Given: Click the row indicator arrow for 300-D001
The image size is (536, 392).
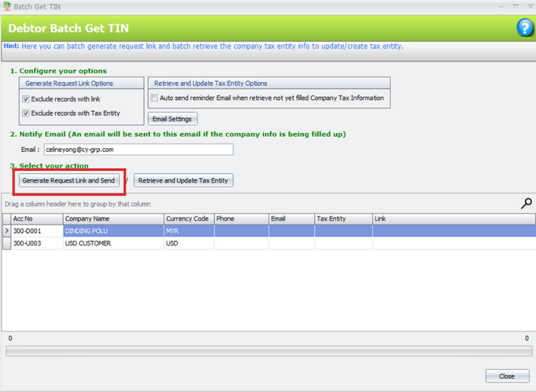Looking at the screenshot, I should pyautogui.click(x=7, y=231).
